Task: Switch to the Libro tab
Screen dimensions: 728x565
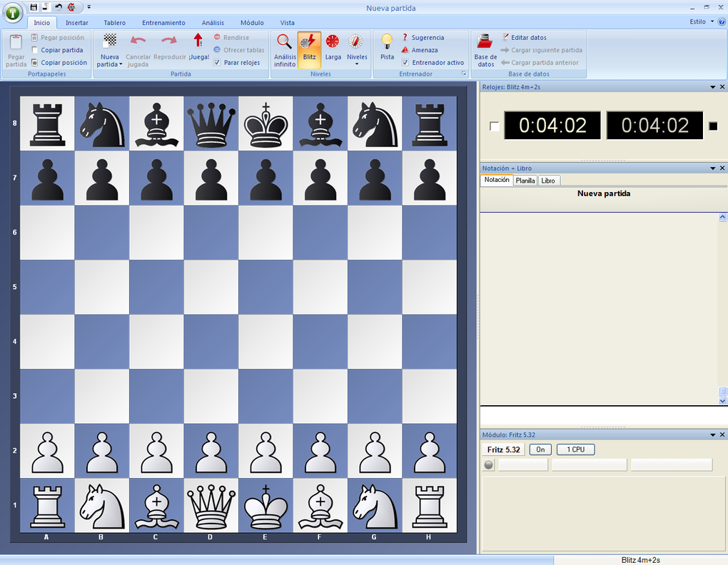Action: [548, 180]
